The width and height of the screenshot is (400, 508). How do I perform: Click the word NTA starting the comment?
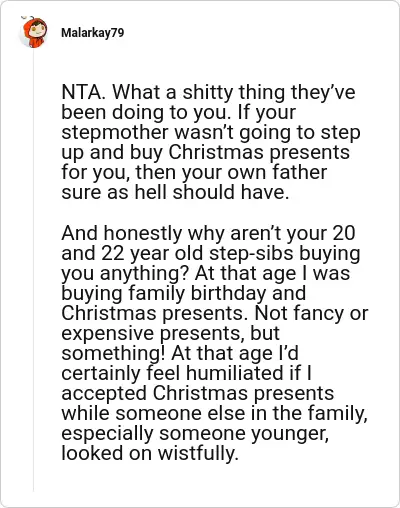81,92
